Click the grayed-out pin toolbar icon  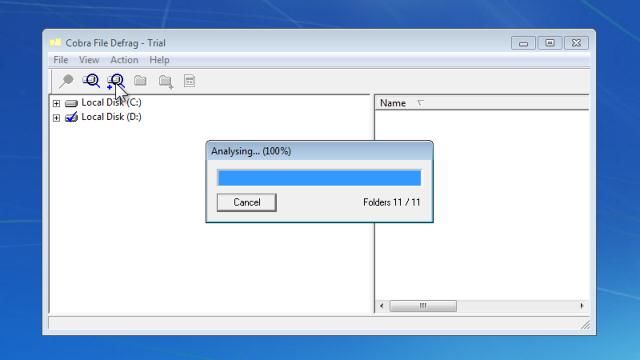66,81
